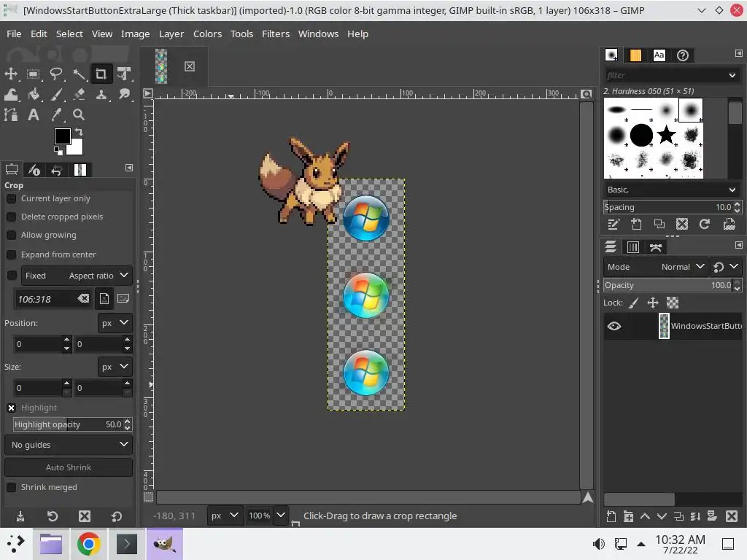Open the Layer menu
This screenshot has height=560, width=747.
click(x=171, y=34)
